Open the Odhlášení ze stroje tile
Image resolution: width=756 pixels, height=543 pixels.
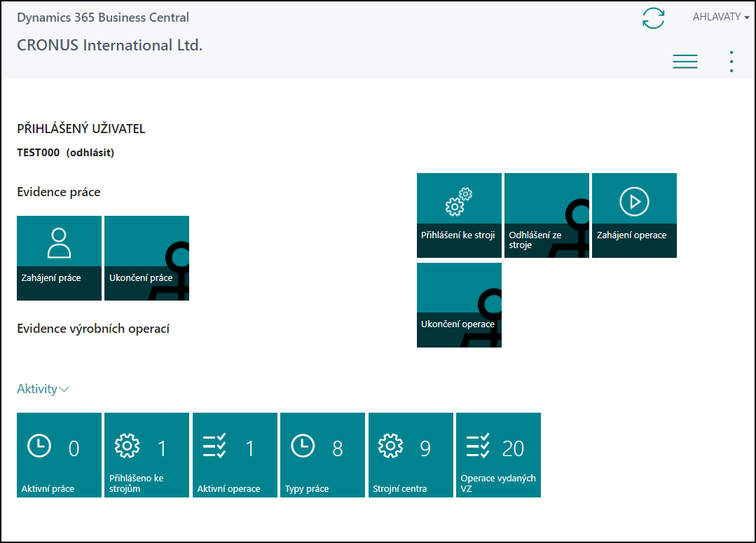547,216
